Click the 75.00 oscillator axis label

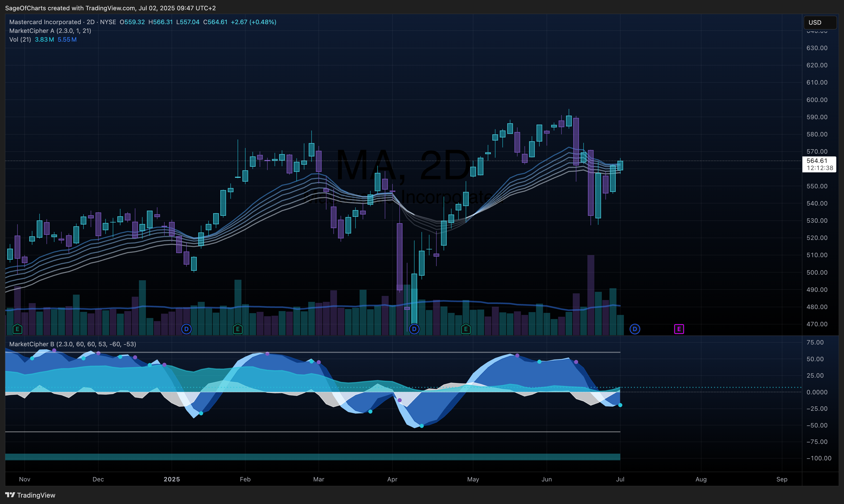click(x=815, y=342)
